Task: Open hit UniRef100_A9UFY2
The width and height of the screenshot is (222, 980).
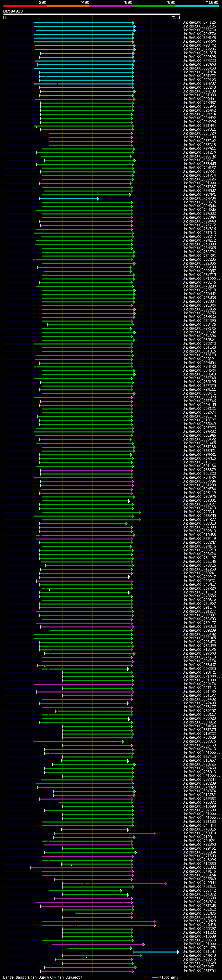Action: coord(199,46)
